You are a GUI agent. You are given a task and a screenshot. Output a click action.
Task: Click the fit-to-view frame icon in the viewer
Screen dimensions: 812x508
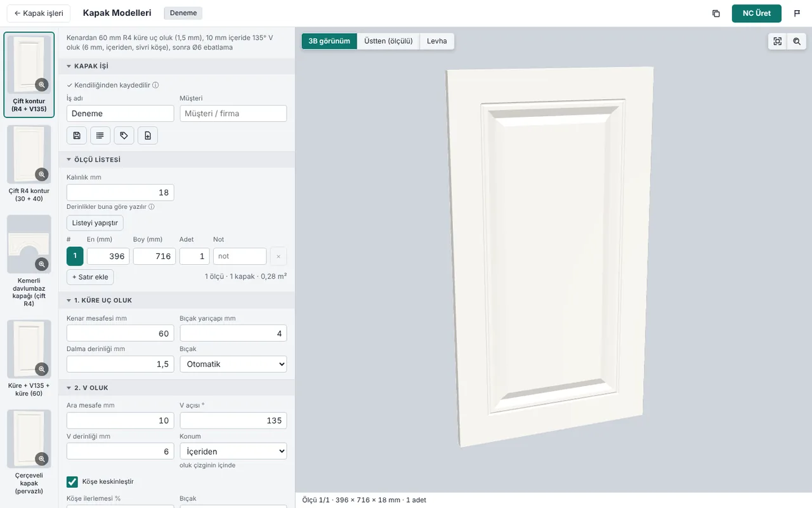[777, 41]
